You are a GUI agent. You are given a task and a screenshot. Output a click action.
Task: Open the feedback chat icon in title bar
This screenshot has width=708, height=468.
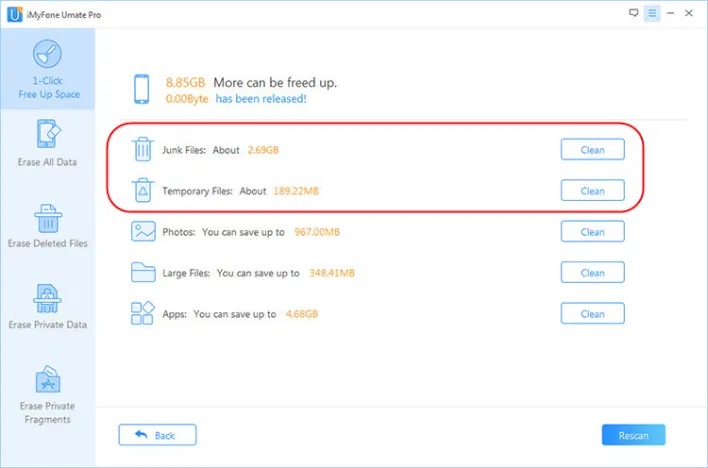[633, 13]
